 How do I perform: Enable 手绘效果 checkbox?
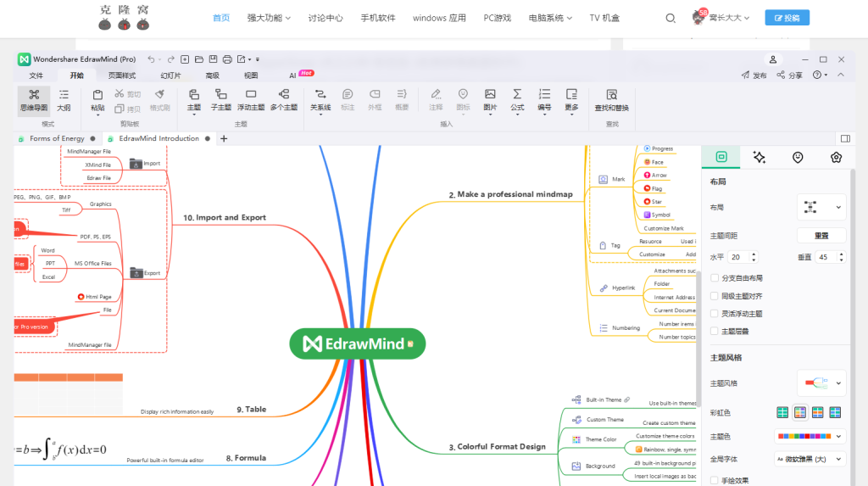715,480
